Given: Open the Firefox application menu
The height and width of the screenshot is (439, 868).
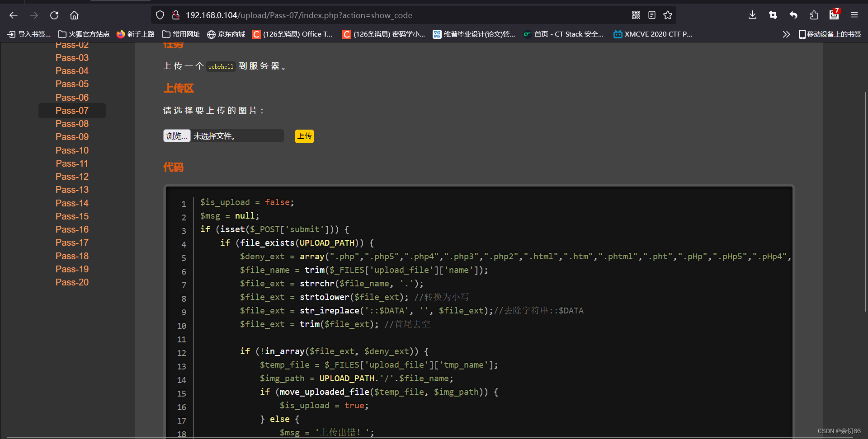Looking at the screenshot, I should click(854, 15).
